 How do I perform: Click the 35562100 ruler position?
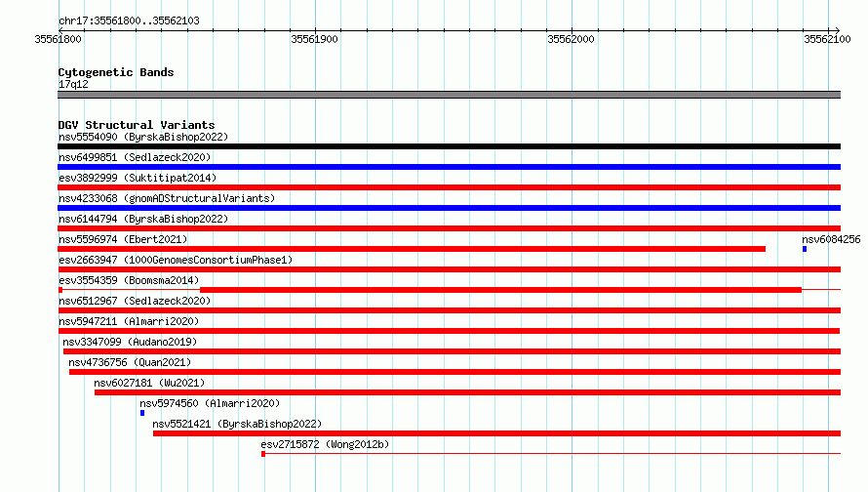[827, 39]
